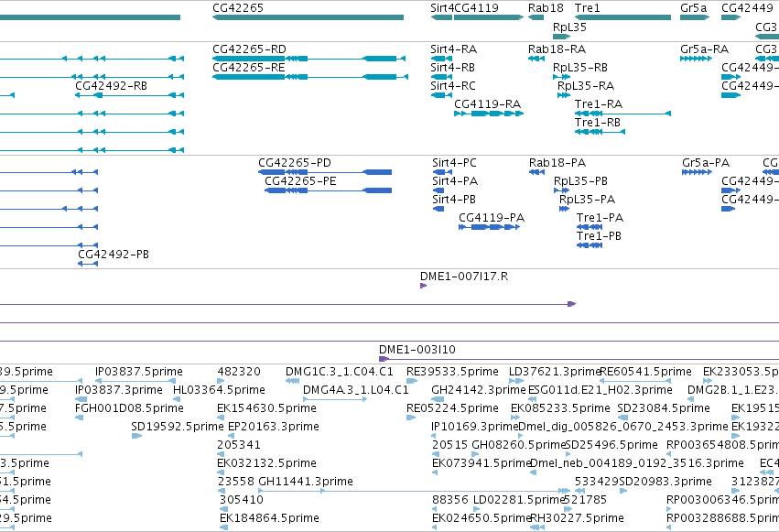Select the Tre1-PA protein label
Image resolution: width=779 pixels, height=532 pixels.
point(600,218)
